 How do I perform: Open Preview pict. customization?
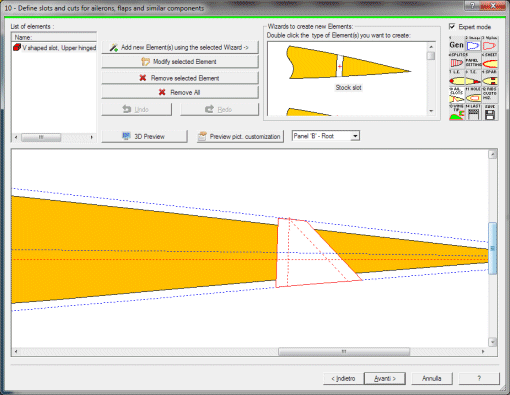click(x=240, y=136)
